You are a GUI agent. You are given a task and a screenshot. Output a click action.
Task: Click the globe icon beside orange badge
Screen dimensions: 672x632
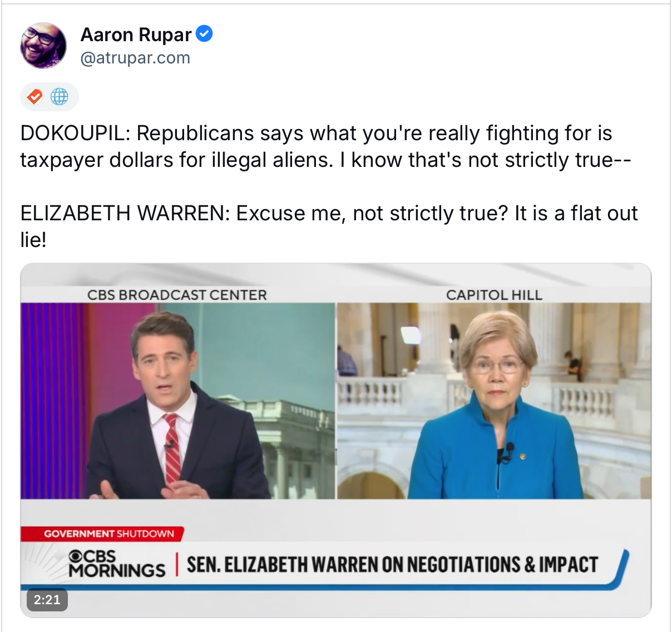tap(60, 97)
